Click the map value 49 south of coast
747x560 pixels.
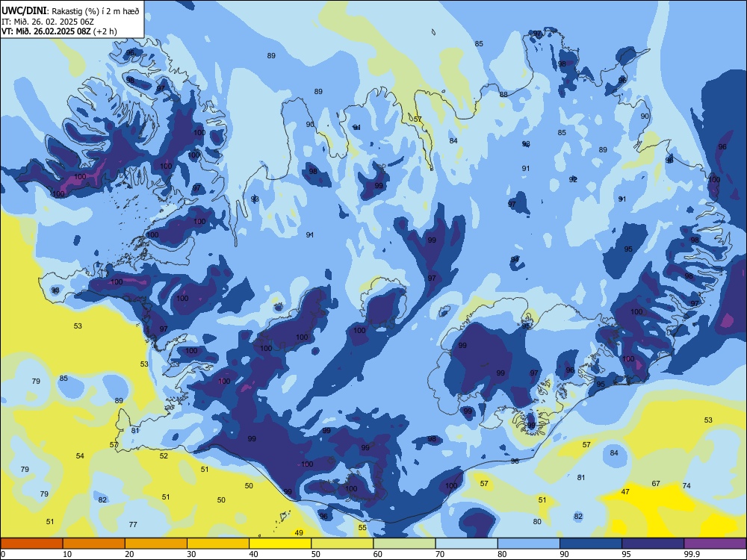[x=299, y=532]
